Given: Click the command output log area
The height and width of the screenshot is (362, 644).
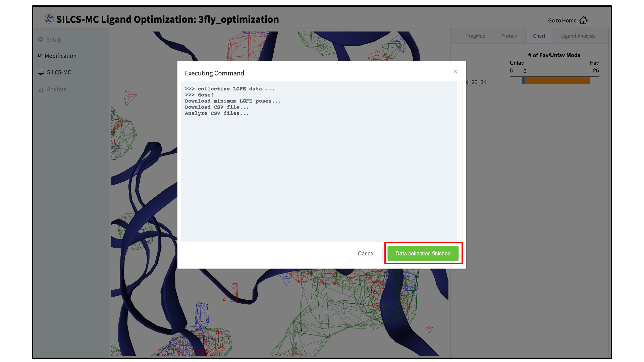Looking at the screenshot, I should tap(319, 162).
